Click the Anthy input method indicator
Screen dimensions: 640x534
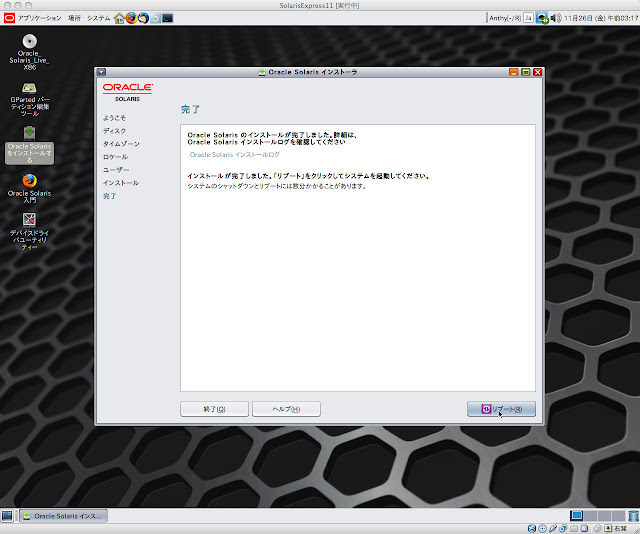pos(505,18)
